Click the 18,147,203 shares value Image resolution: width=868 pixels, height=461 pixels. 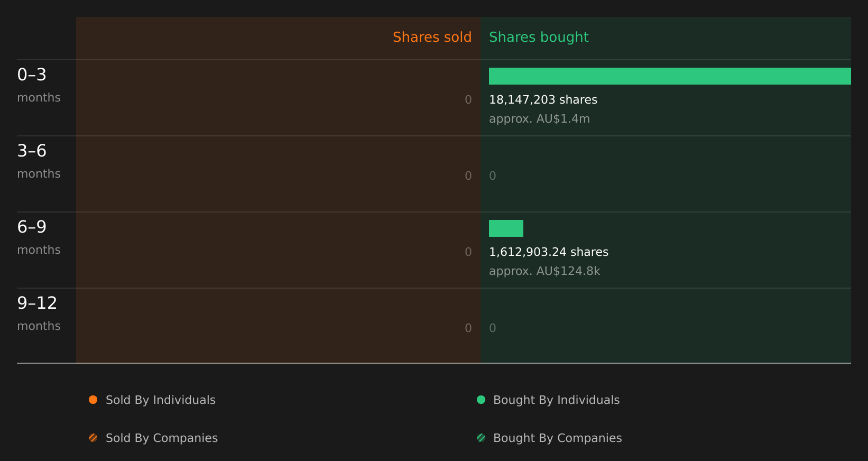point(543,100)
